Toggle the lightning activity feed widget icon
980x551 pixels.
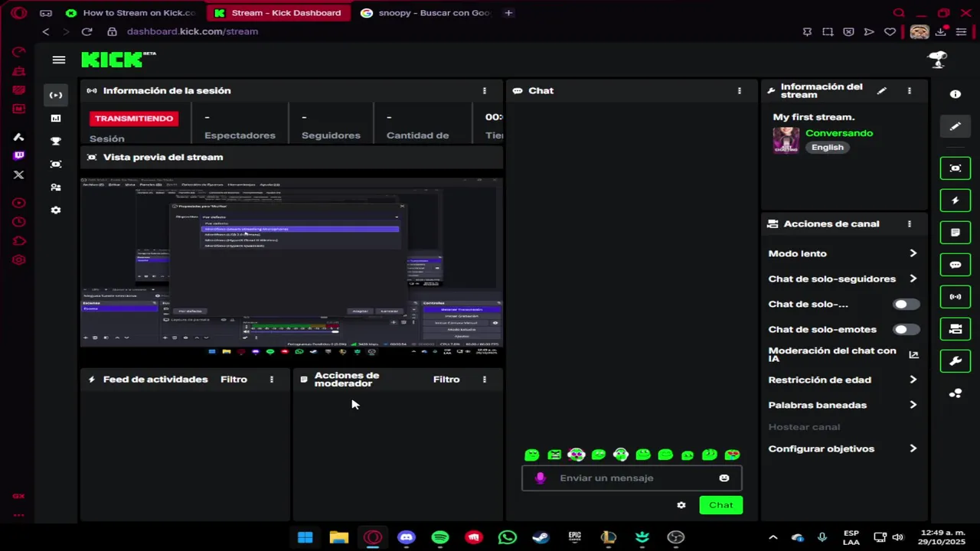pos(955,201)
